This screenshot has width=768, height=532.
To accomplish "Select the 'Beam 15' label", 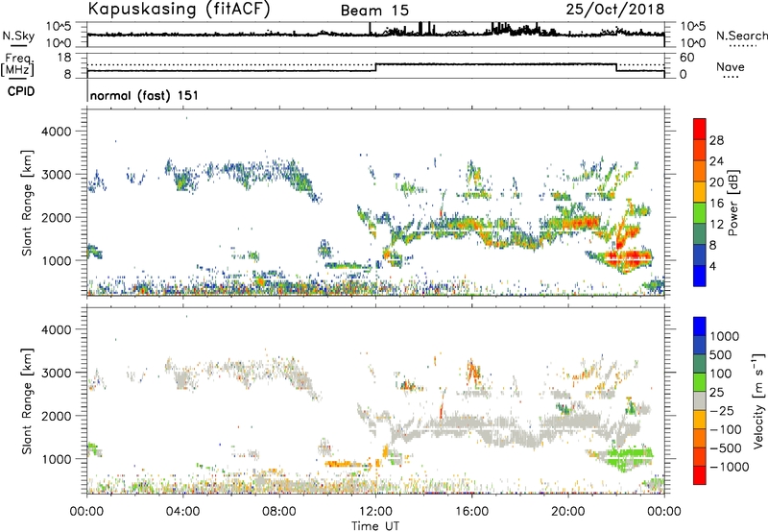I will tap(374, 11).
